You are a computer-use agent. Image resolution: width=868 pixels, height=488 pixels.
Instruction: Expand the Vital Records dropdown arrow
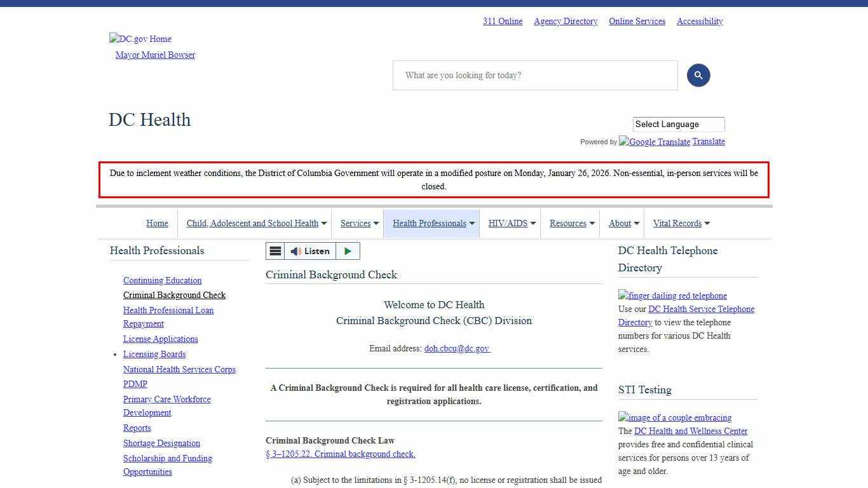707,223
